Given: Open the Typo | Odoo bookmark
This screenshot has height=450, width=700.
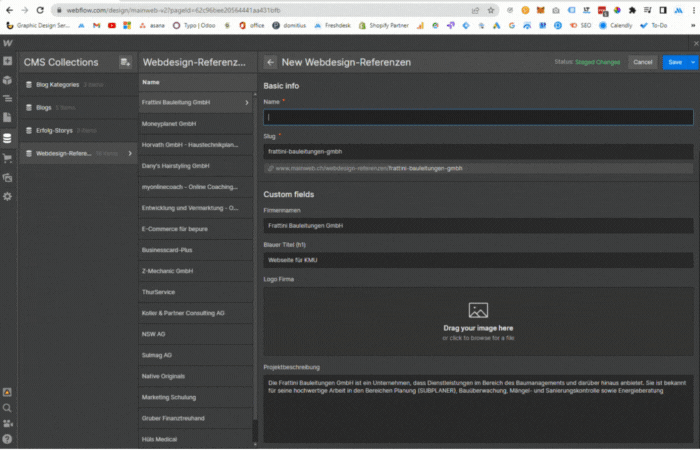Looking at the screenshot, I should pos(194,26).
